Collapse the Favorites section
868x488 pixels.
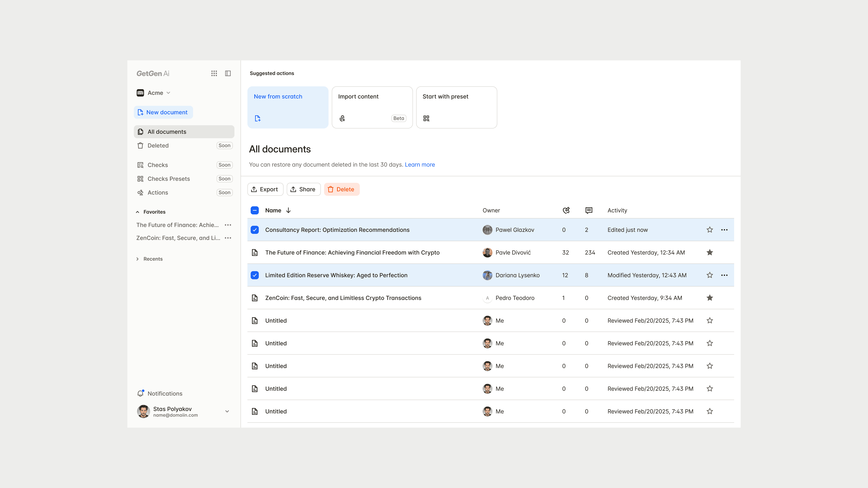tap(138, 212)
